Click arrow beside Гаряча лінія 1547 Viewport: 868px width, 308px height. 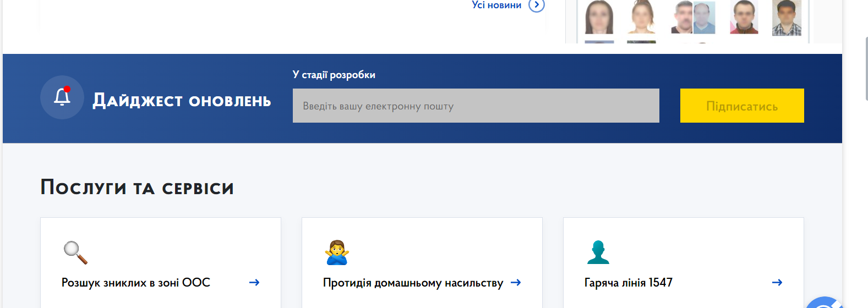(777, 283)
